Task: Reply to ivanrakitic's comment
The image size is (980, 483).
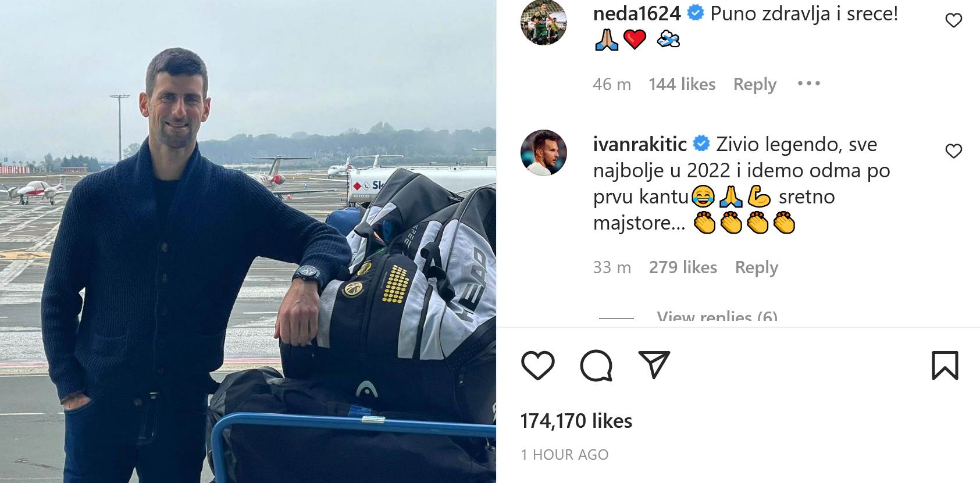Action: [x=756, y=267]
